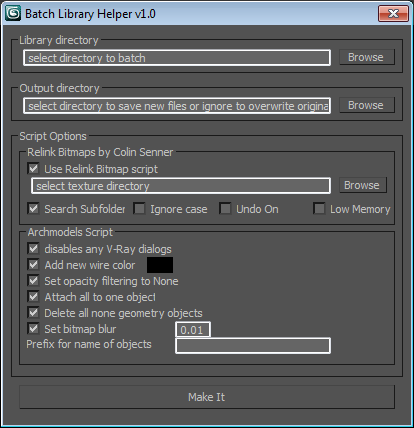Close the Batch Library Helper dialog
The image size is (414, 428).
tap(393, 14)
